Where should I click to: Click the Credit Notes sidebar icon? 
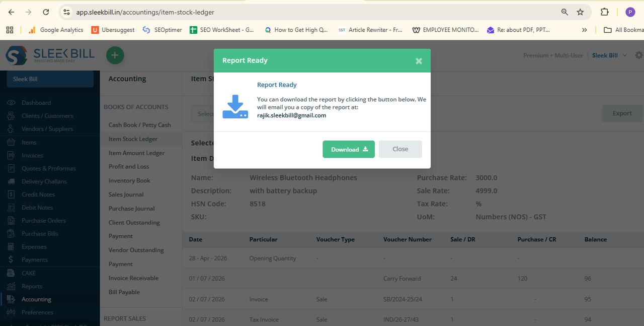coord(11,194)
